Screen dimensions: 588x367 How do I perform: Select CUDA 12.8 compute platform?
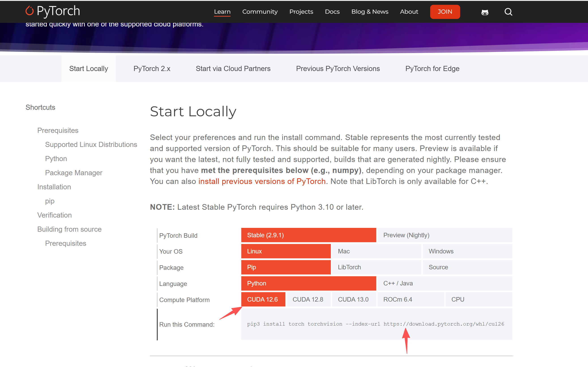[x=308, y=299]
